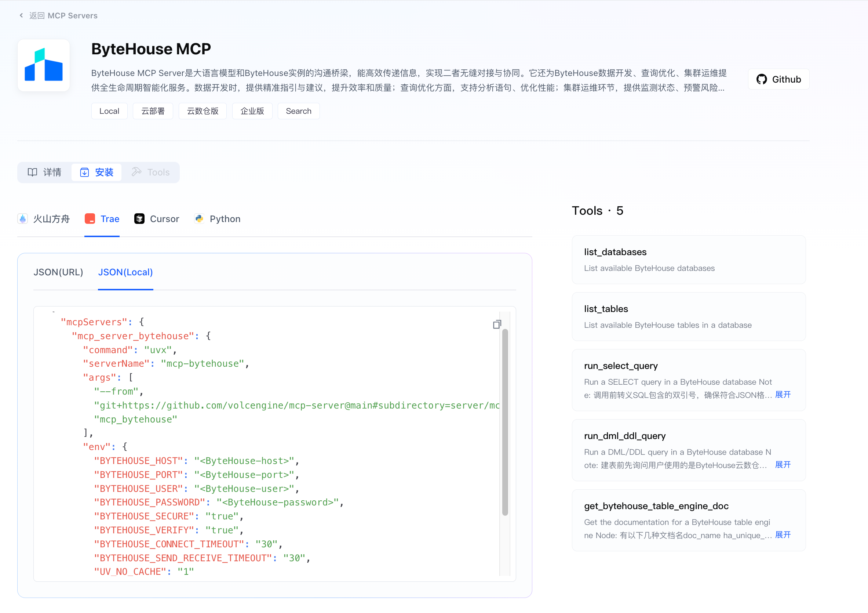
Task: Click the "BYTEHOUSE_PASSWORD" env line
Action: point(219,502)
